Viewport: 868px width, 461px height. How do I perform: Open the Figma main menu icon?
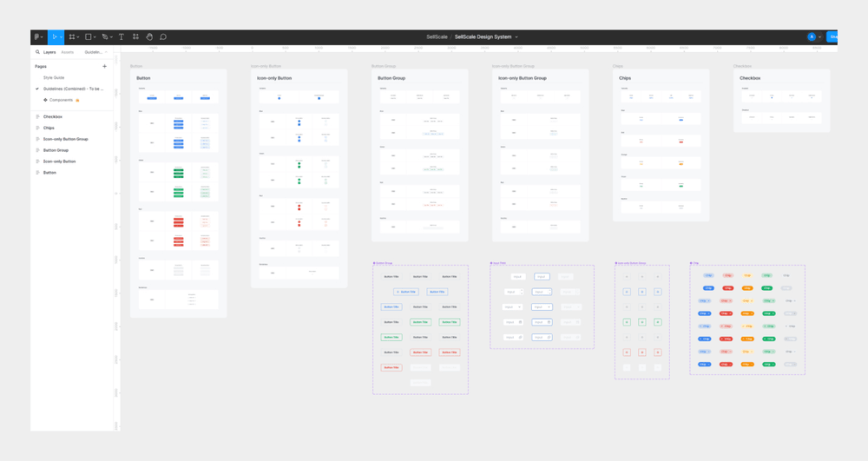(x=36, y=37)
